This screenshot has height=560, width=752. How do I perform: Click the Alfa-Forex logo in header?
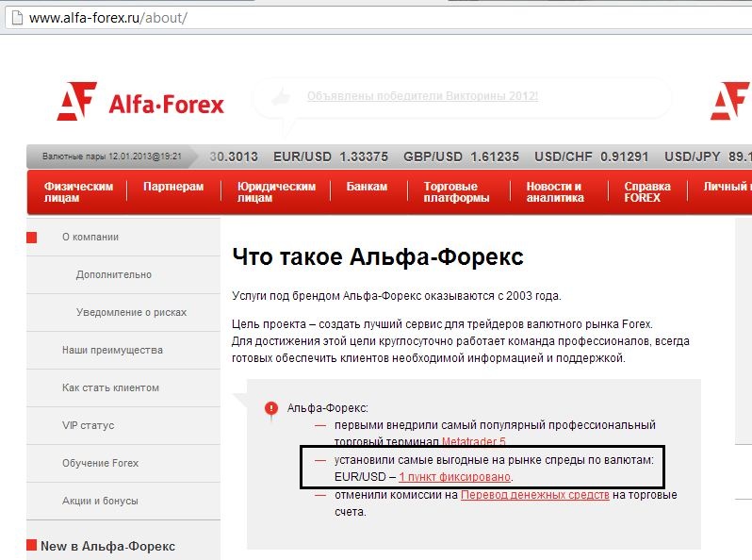pyautogui.click(x=140, y=102)
